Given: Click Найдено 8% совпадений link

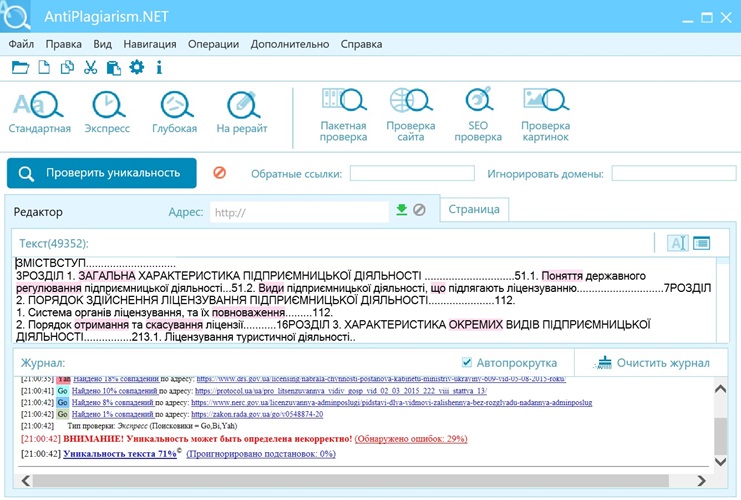Looking at the screenshot, I should (x=112, y=403).
